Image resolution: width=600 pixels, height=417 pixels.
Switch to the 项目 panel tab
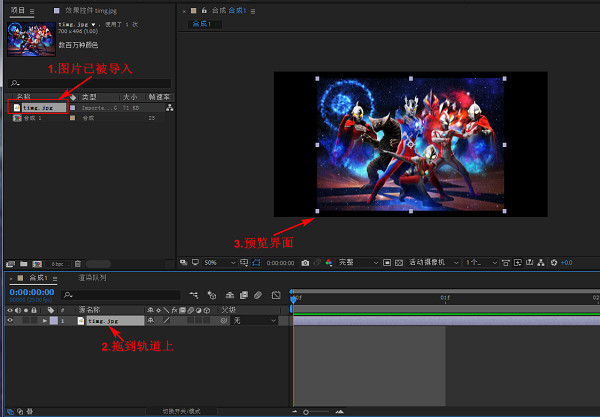tap(18, 10)
